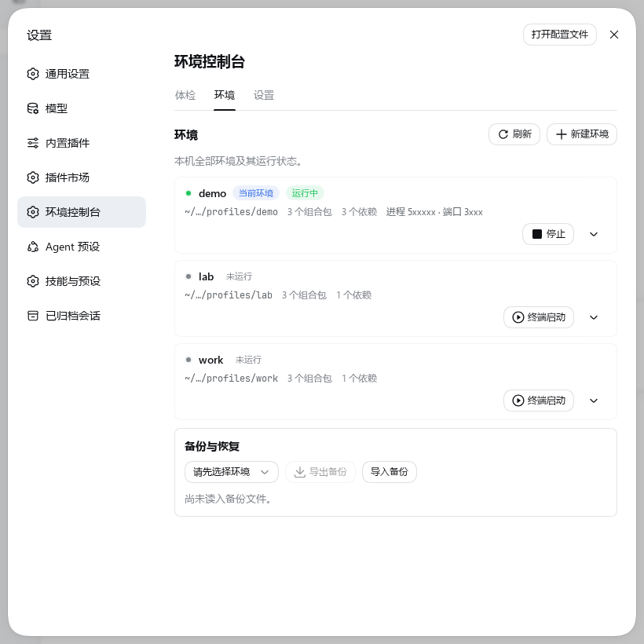This screenshot has width=644, height=644.
Task: Switch to the 体检 tab
Action: pos(185,95)
